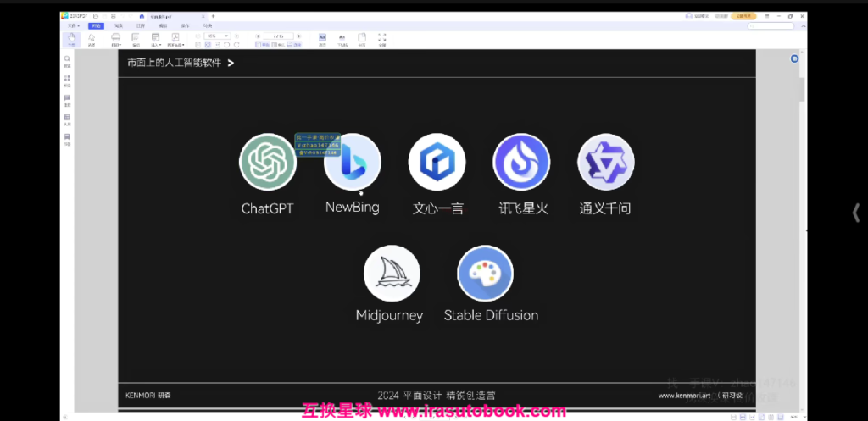The image size is (868, 421).
Task: Open the zoom percentage combo box
Action: [217, 36]
